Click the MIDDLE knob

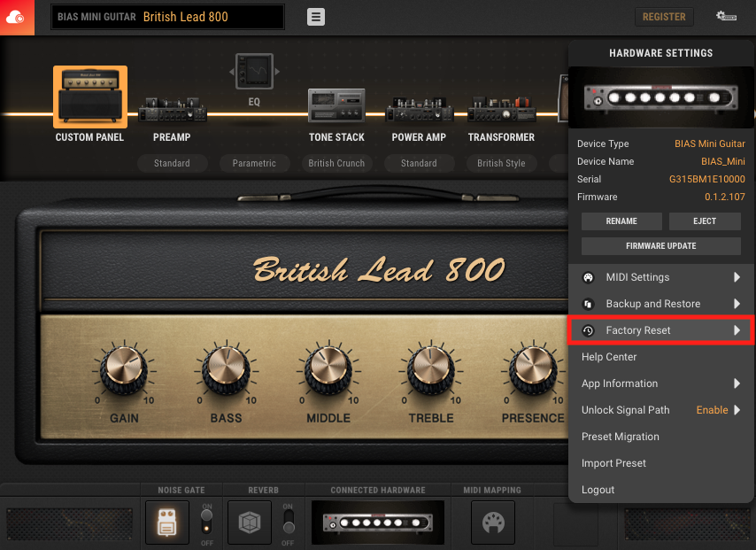point(328,370)
